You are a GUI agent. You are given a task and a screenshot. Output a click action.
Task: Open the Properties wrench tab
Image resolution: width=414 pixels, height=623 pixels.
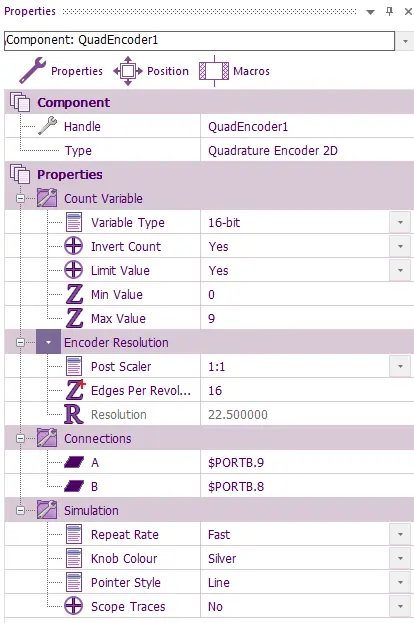pos(60,71)
